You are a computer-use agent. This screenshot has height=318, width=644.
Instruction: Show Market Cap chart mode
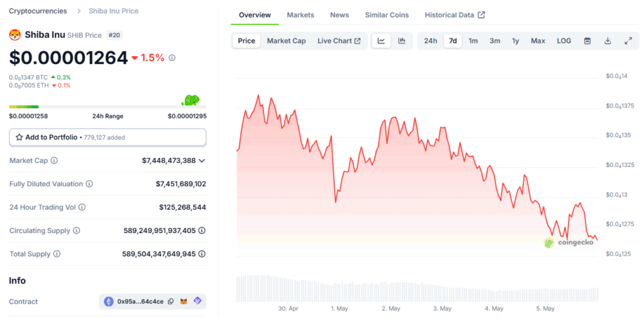[286, 41]
